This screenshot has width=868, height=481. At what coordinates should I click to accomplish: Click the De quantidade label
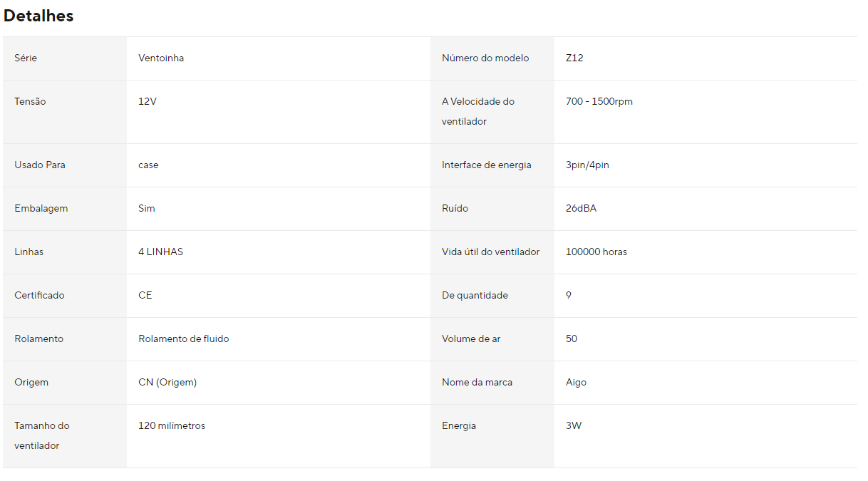475,296
